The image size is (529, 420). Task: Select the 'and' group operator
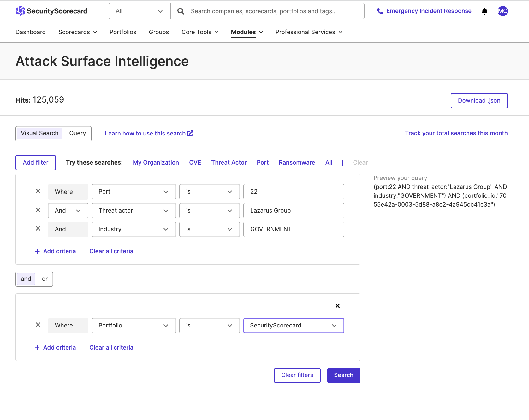tap(26, 279)
